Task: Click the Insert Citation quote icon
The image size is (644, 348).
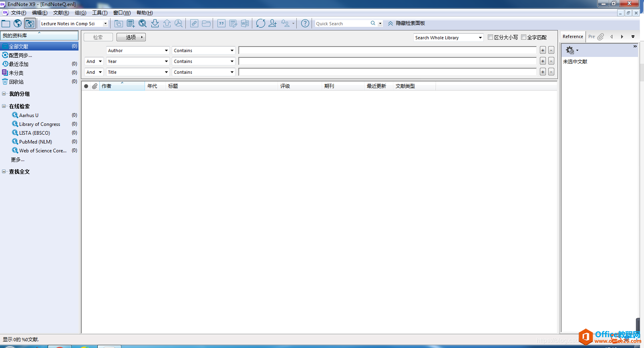Action: point(221,24)
